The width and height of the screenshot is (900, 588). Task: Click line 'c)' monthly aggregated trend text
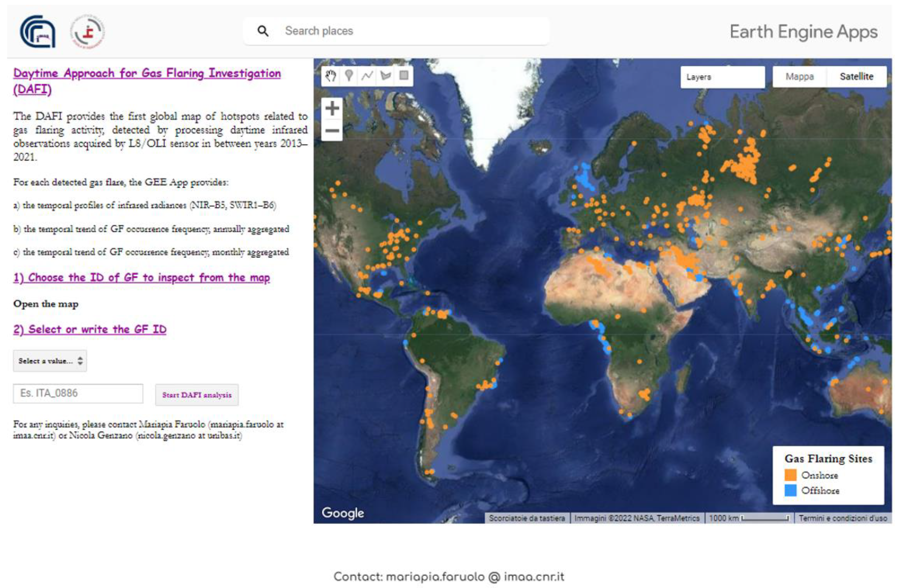(151, 252)
